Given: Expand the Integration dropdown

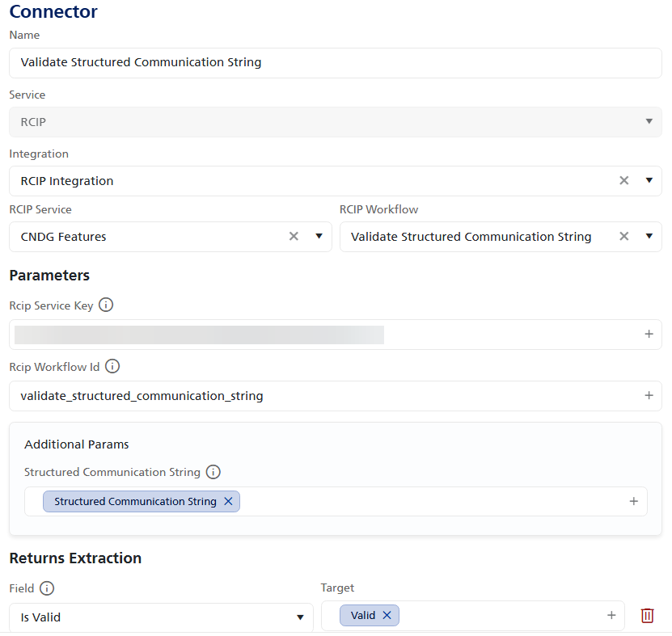Looking at the screenshot, I should pyautogui.click(x=649, y=181).
